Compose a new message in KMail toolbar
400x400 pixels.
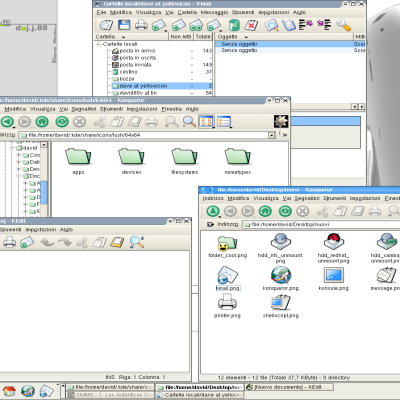point(106,25)
